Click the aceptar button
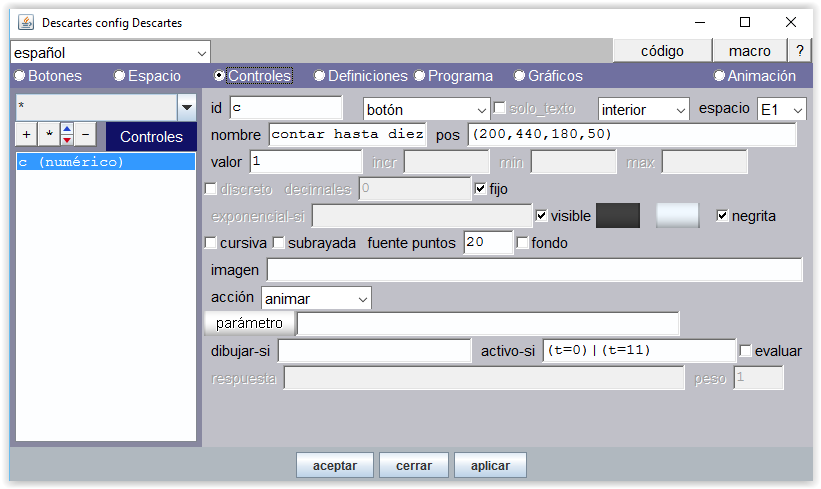821x489 pixels. 334,465
